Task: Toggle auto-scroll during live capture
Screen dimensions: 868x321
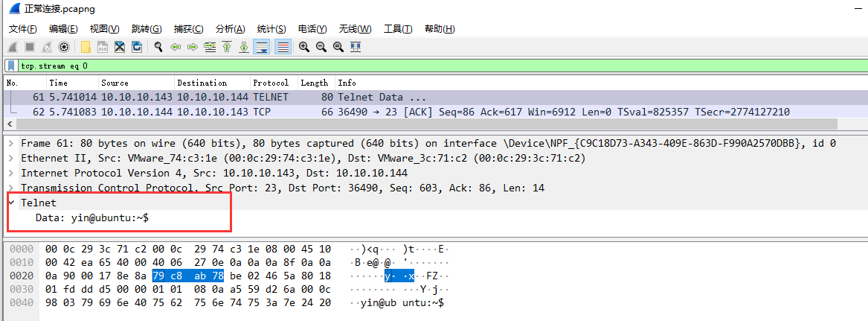Action: pyautogui.click(x=262, y=47)
